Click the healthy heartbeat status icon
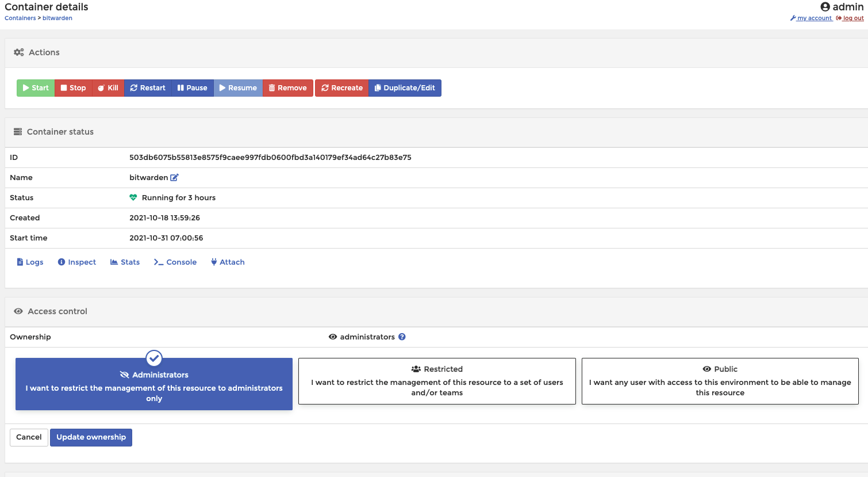Image resolution: width=868 pixels, height=477 pixels. click(x=133, y=197)
